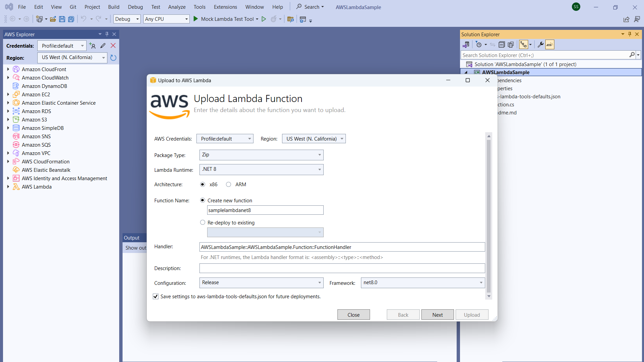Click the Upload button

click(x=471, y=314)
